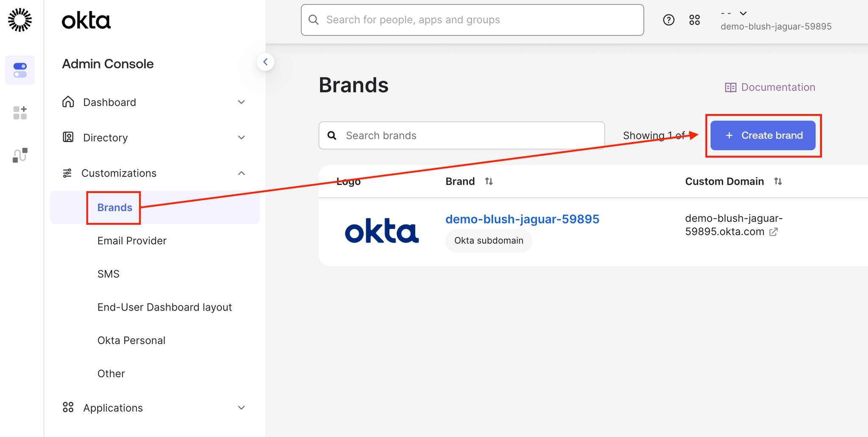Viewport: 868px width, 437px height.
Task: Click the magnifier icon in Search brands
Action: pos(332,135)
